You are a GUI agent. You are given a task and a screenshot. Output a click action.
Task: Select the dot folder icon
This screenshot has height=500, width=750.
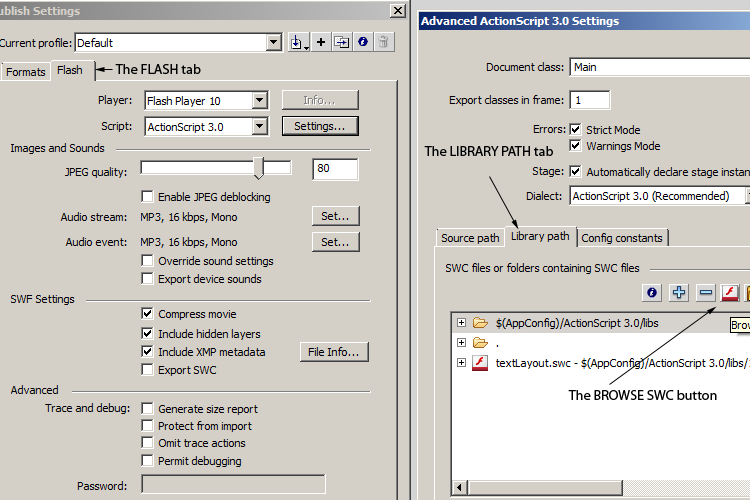(x=480, y=343)
